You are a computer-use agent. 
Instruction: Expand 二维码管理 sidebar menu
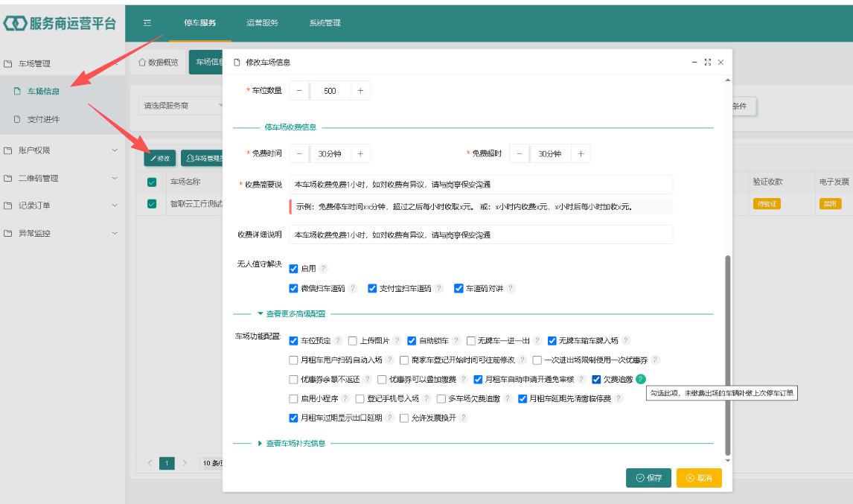tap(61, 178)
